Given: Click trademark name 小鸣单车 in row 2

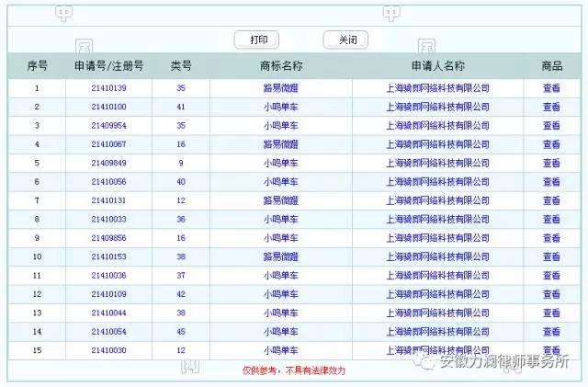Looking at the screenshot, I should 281,107.
